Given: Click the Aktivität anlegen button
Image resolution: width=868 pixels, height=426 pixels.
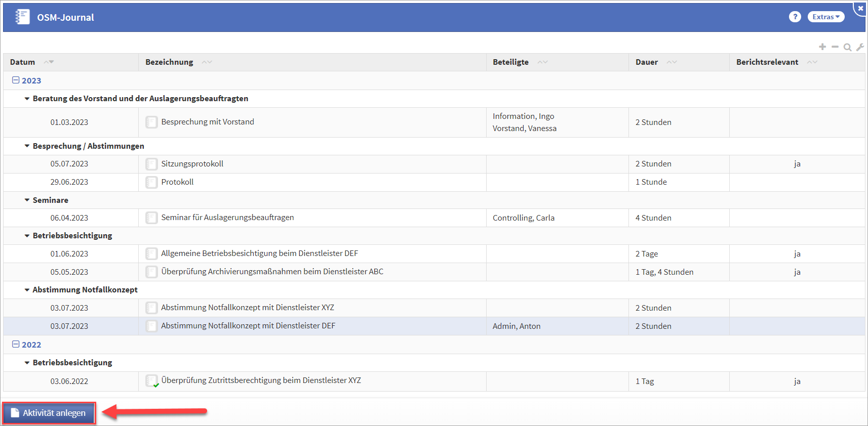Looking at the screenshot, I should pyautogui.click(x=49, y=413).
